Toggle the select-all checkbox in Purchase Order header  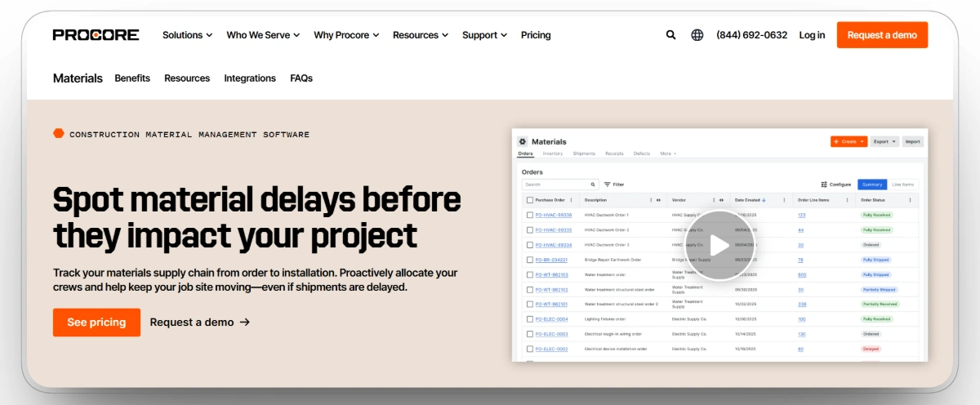530,200
